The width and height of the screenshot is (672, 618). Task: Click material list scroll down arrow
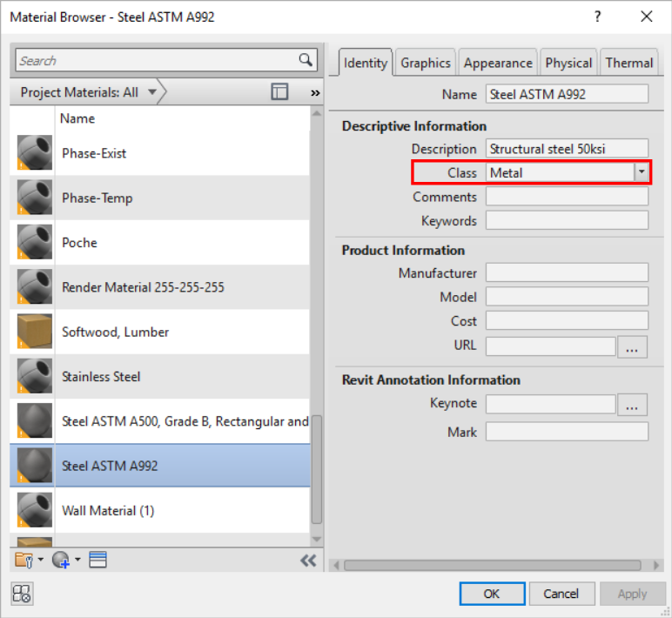(317, 539)
